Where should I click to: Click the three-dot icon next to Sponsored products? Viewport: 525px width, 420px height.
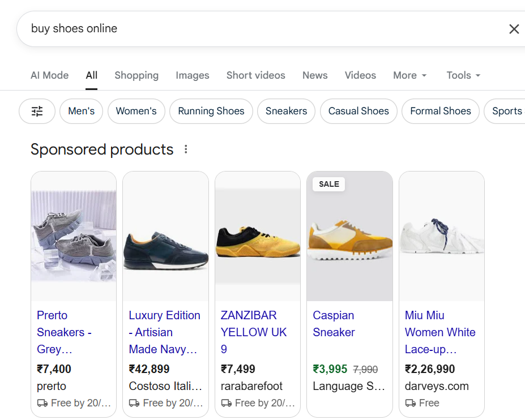click(x=186, y=149)
